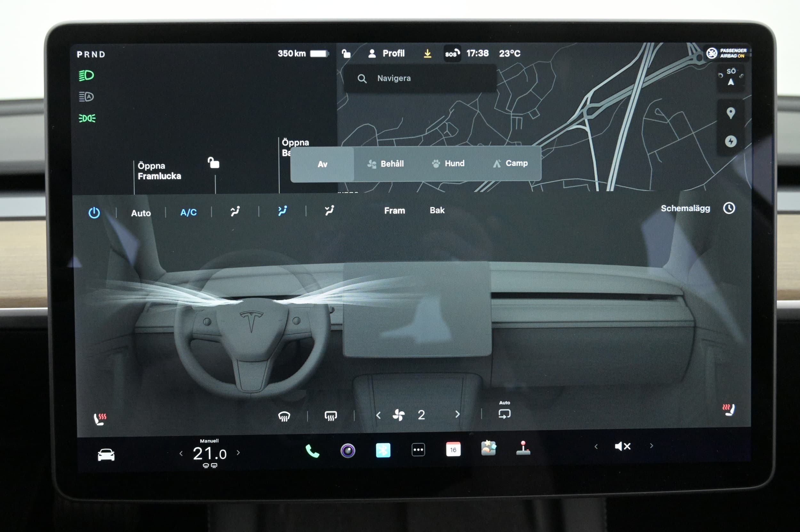Toggle Auto air recirculation
Screen dimensions: 800x532
504,411
